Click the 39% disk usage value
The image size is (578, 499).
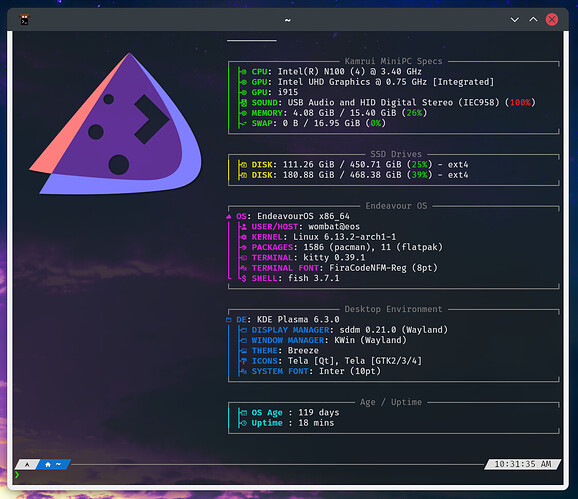[419, 175]
